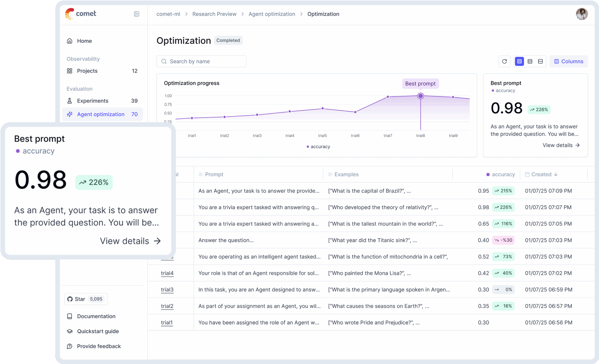This screenshot has height=364, width=599.
Task: Open the Prompt column header menu
Action: coord(201,174)
